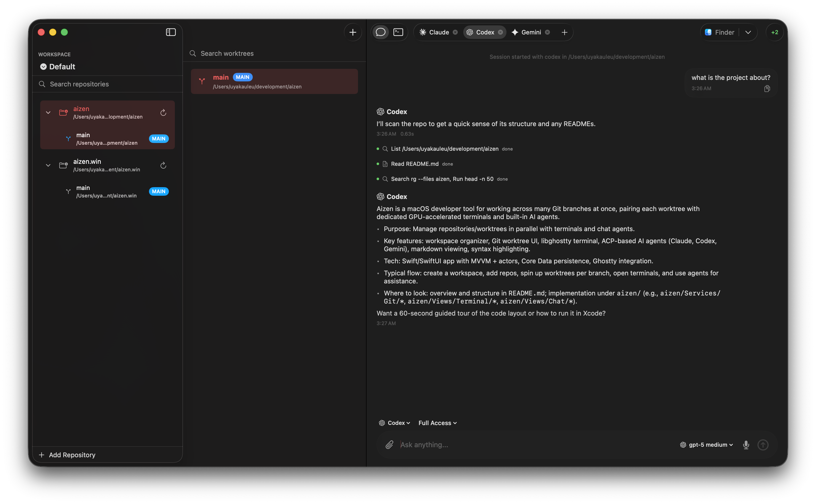Open in Finder button
Viewport: 816px width, 504px height.
[720, 32]
